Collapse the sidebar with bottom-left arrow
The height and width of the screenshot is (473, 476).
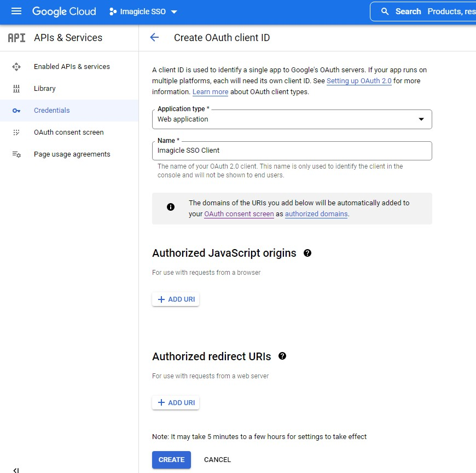click(x=16, y=469)
